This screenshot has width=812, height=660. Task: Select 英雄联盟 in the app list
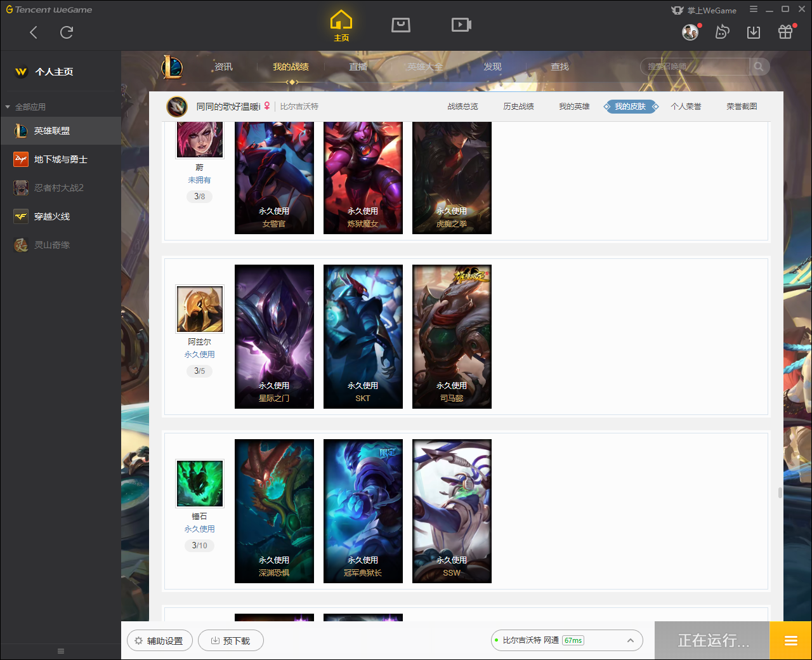pos(60,131)
